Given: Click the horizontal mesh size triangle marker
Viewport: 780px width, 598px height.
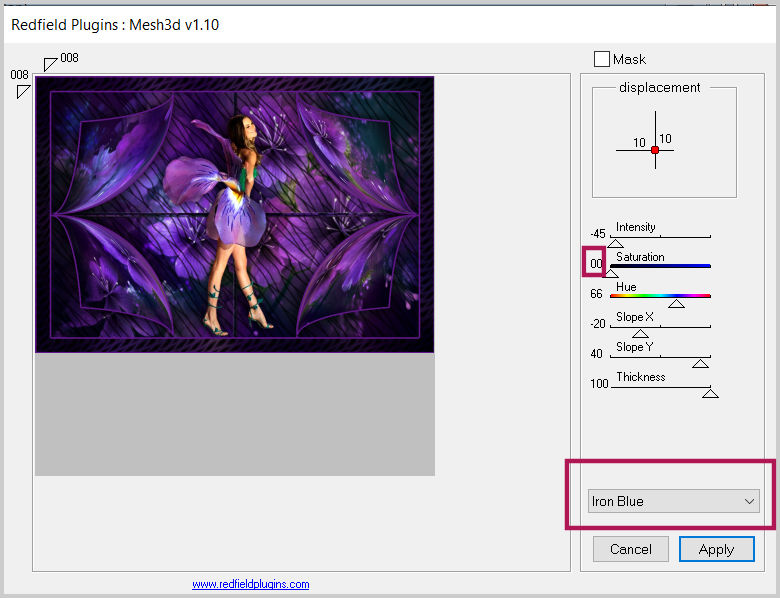Looking at the screenshot, I should [x=50, y=64].
